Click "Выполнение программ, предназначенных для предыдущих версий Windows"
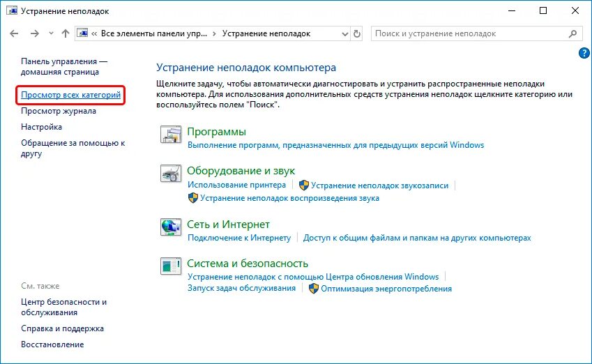Screen dimensions: 592x364 (x=335, y=145)
